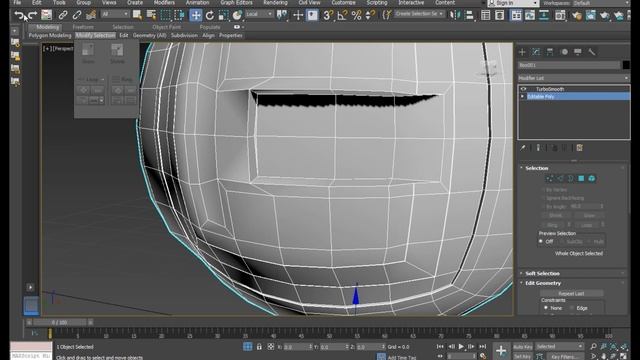640x360 pixels.
Task: Open Local reference coordinate dropdown
Action: point(259,14)
